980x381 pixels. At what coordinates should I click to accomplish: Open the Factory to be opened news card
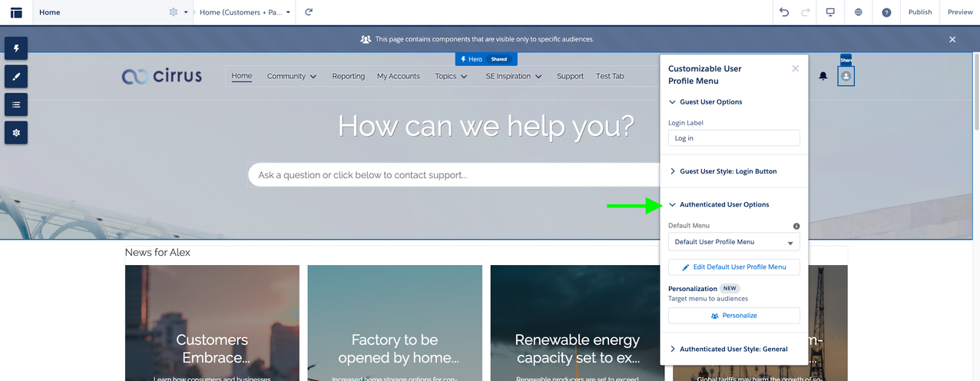pyautogui.click(x=395, y=323)
